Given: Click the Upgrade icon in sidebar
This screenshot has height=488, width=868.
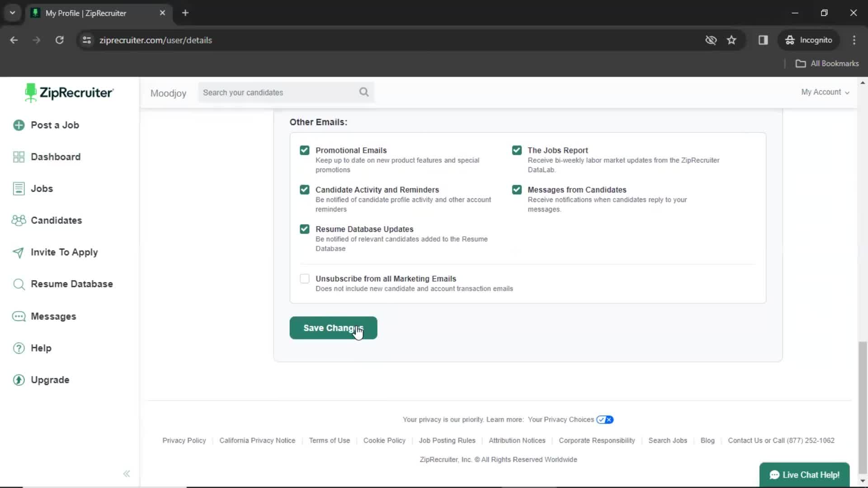Looking at the screenshot, I should pos(19,380).
